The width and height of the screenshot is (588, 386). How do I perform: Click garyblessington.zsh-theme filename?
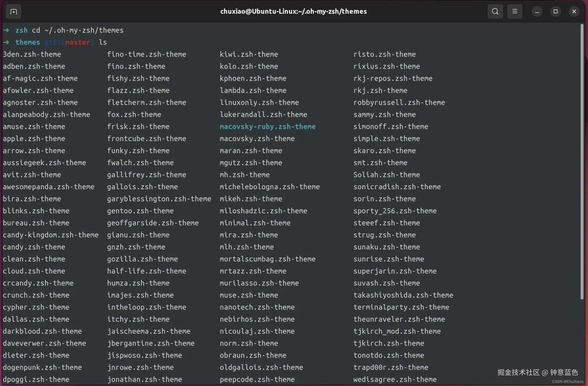tap(159, 199)
